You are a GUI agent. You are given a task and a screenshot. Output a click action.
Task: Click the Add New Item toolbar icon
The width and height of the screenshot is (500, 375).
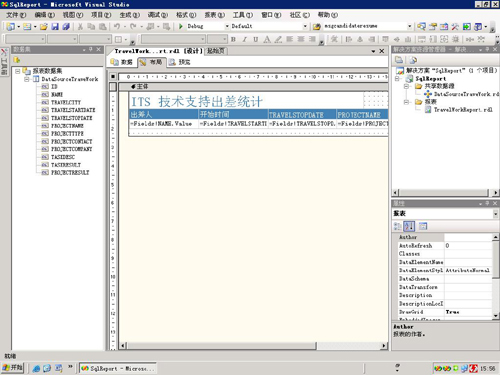27,26
